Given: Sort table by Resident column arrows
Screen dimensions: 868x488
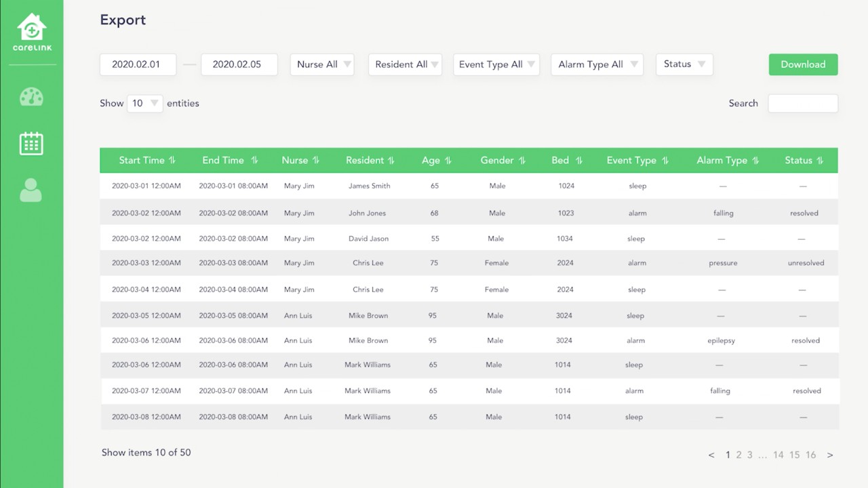Looking at the screenshot, I should pos(391,161).
